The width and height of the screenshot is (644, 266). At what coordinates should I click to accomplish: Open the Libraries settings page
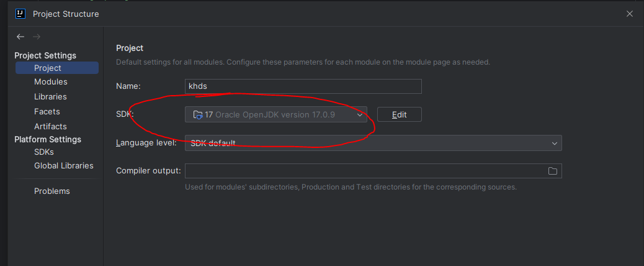coord(50,96)
